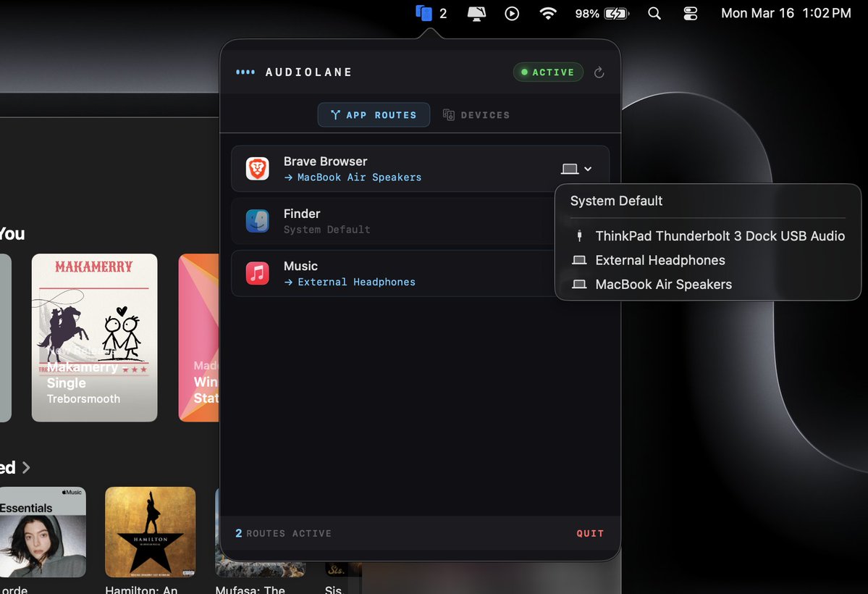
Task: Open Spotlight search from menu bar
Action: point(654,13)
